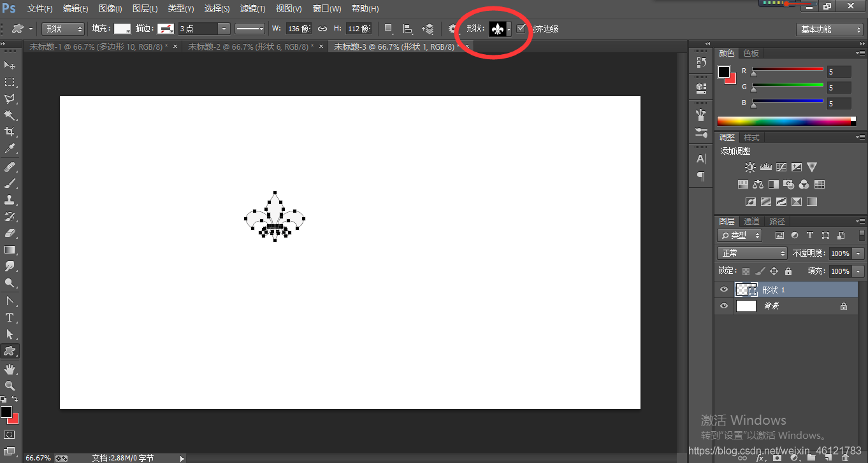Select the Brush tool
868x463 pixels.
pyautogui.click(x=10, y=183)
